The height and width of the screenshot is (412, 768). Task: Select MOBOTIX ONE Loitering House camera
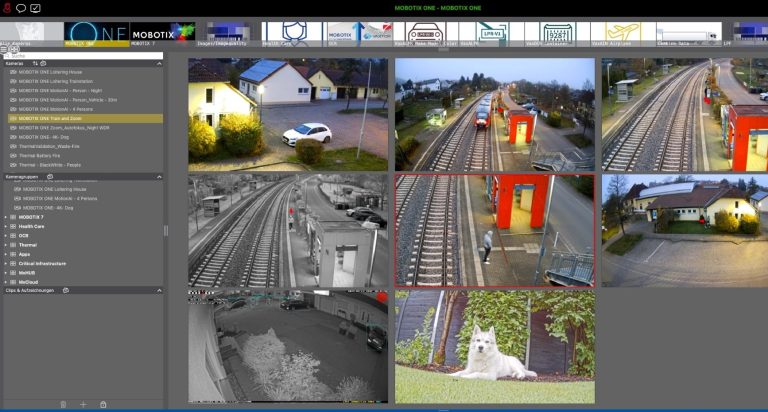tap(85, 72)
